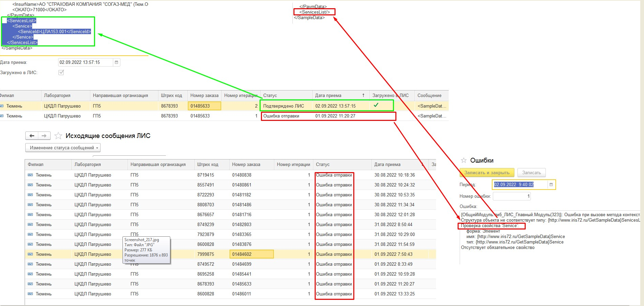
Task: Expand Изменение статуса сообщений dropdown
Action: pyautogui.click(x=63, y=148)
